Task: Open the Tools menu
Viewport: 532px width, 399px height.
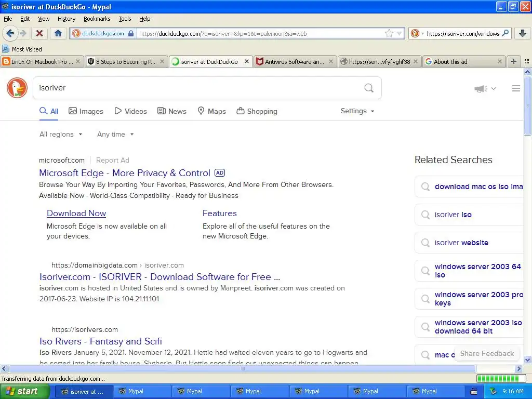Action: tap(125, 19)
